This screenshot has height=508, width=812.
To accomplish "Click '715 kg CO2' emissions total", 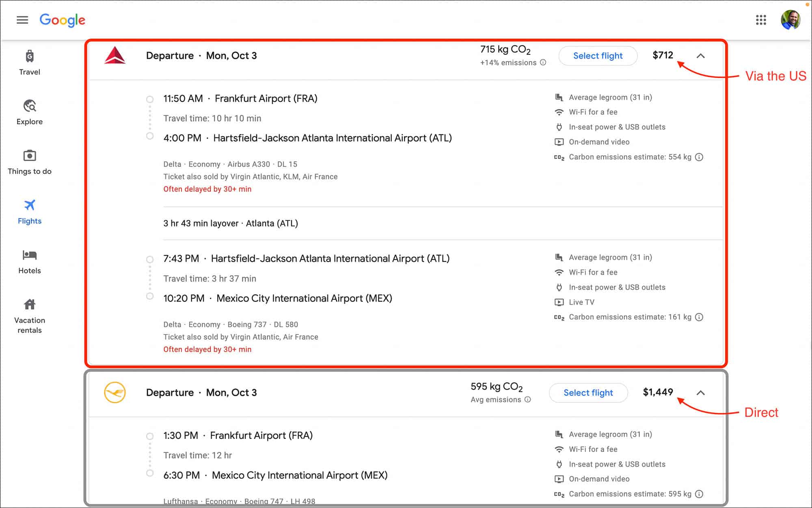I will coord(505,50).
